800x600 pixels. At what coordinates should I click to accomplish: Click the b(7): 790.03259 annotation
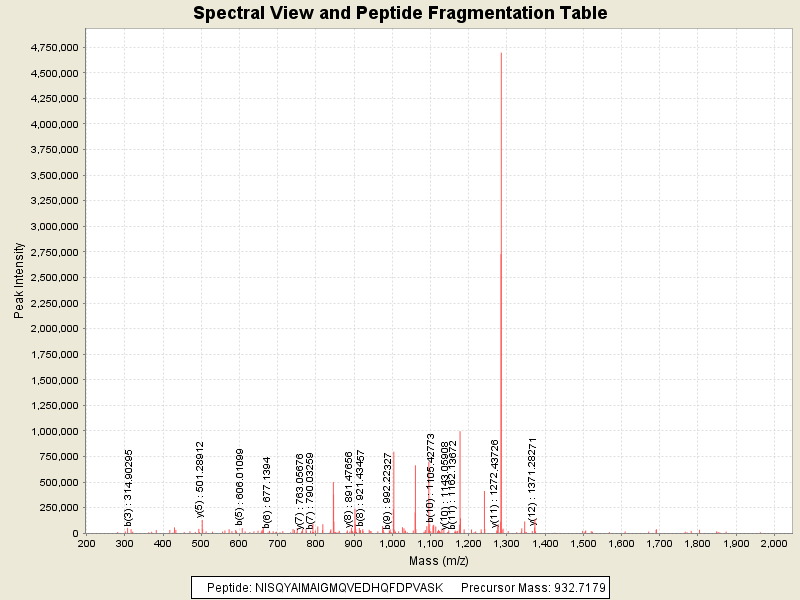click(x=311, y=489)
